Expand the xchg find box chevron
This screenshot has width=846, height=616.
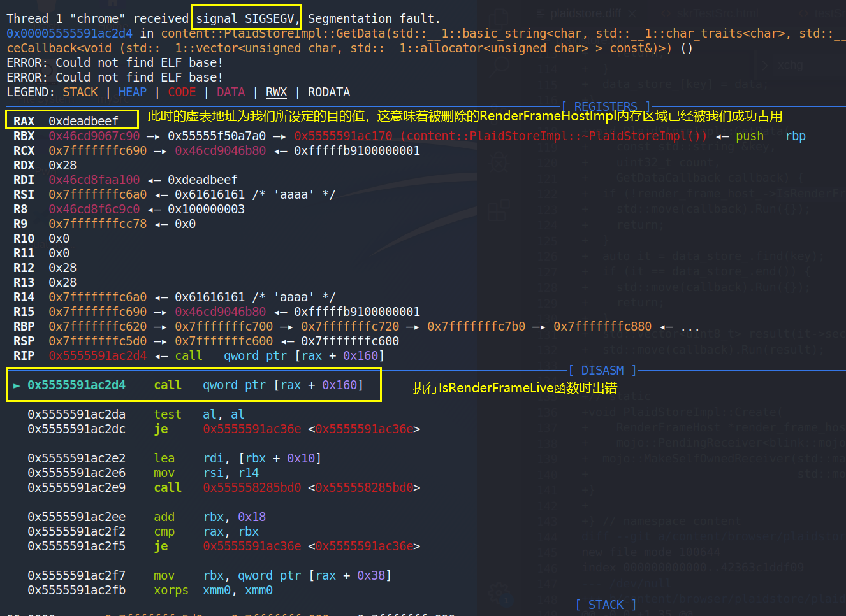(765, 66)
